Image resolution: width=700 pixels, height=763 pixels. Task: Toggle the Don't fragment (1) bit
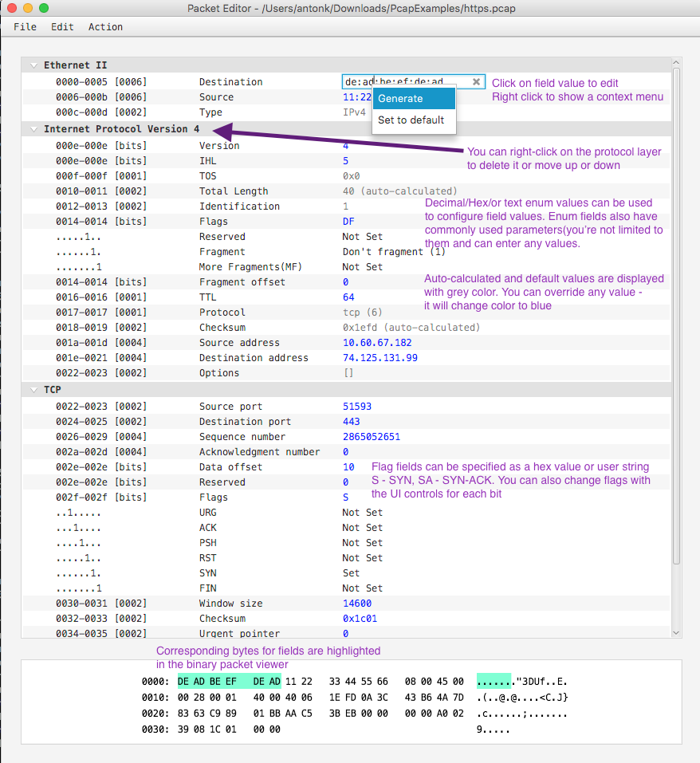coord(394,252)
